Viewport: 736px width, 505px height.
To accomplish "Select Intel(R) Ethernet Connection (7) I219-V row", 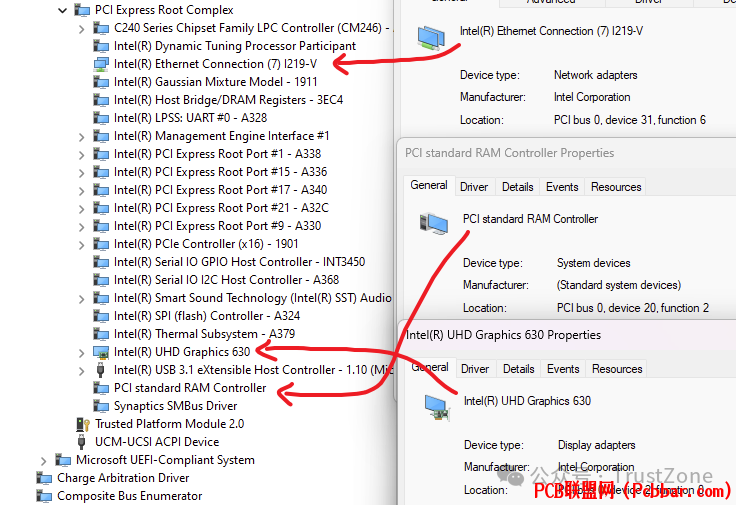I will [x=215, y=64].
